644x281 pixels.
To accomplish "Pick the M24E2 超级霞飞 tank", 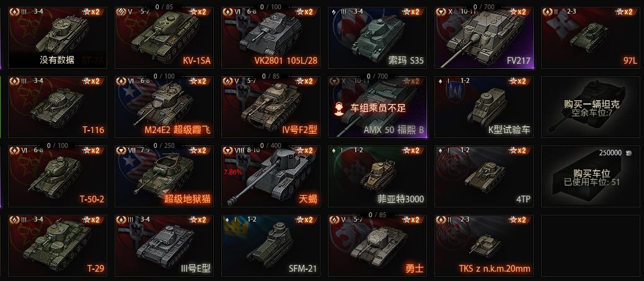I will [164, 106].
